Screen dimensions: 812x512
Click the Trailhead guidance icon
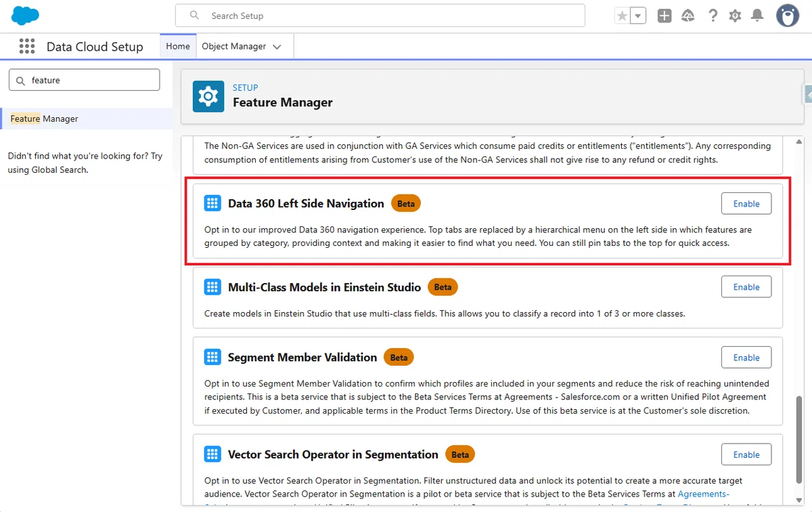688,16
